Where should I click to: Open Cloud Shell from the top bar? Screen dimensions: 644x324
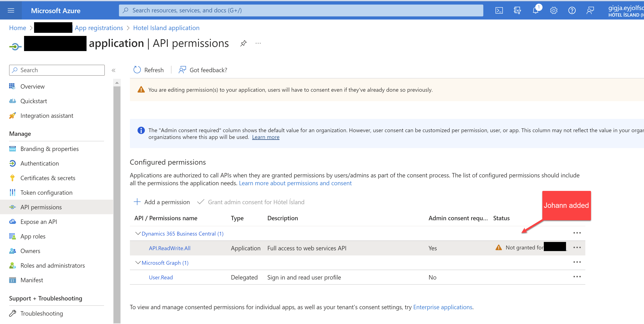[499, 11]
